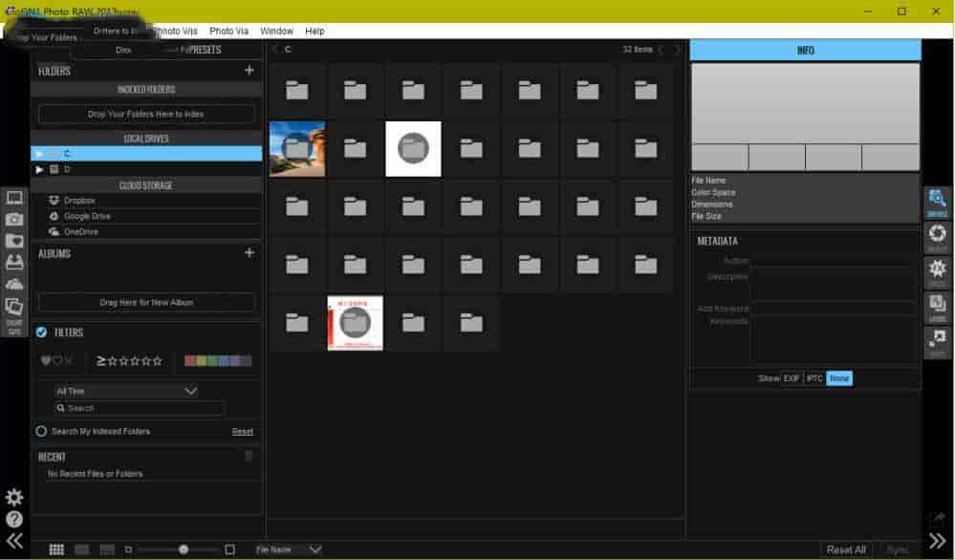Open the Window menu
This screenshot has width=955, height=560.
(276, 31)
